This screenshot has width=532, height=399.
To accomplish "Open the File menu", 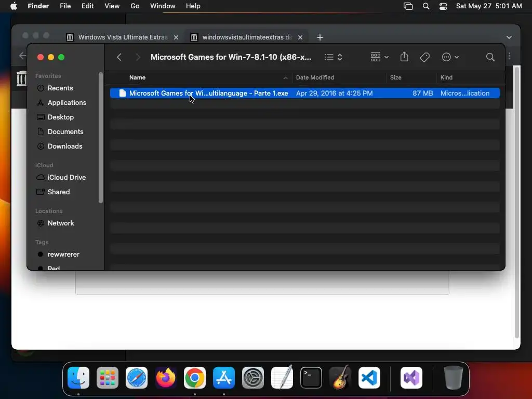I will (x=65, y=6).
